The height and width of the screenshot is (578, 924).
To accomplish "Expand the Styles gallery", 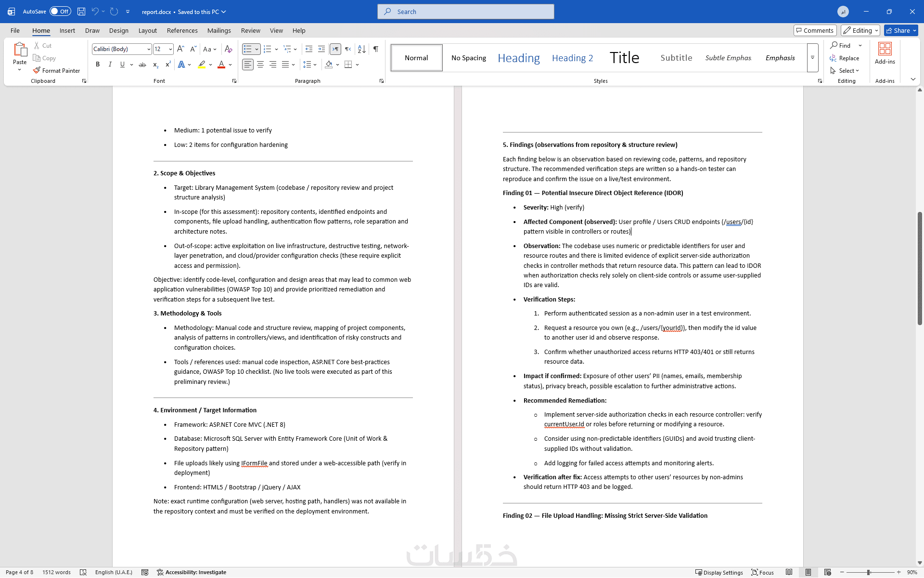I will (x=812, y=58).
